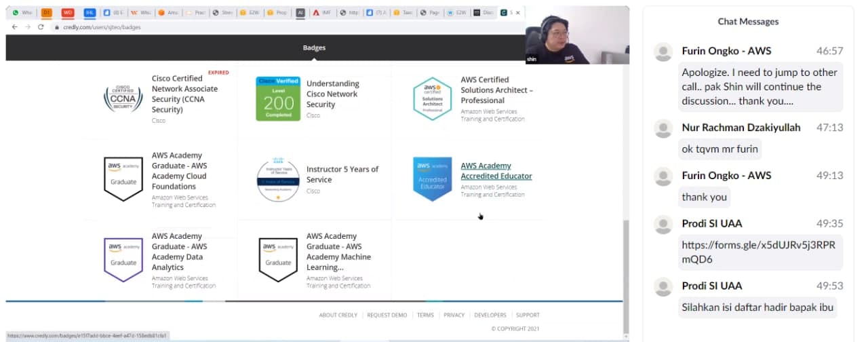Click the TERMS footer link
Viewport: 868px width, 342px height.
(x=425, y=315)
